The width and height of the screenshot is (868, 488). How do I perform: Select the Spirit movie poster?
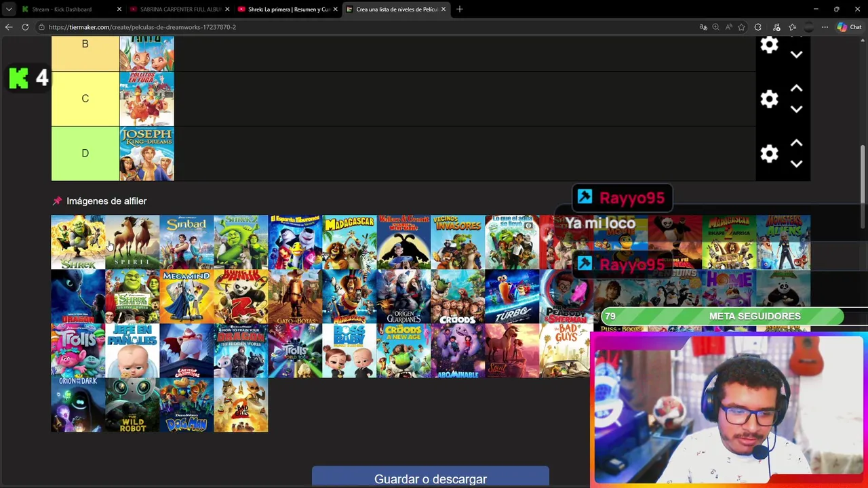click(x=132, y=242)
